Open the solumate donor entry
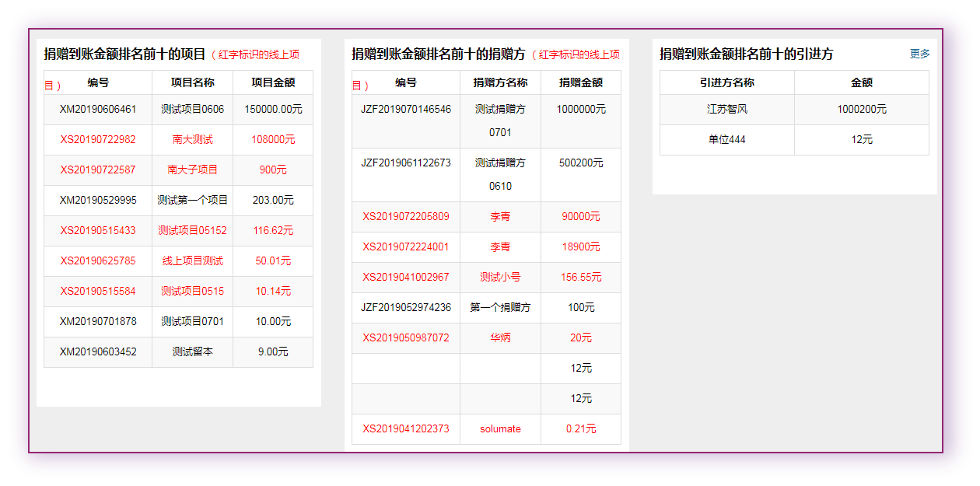 pyautogui.click(x=500, y=429)
